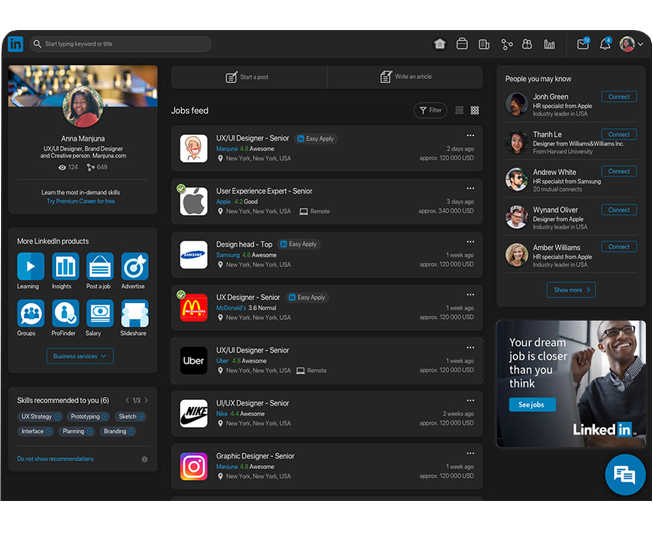The image size is (653, 533).
Task: Open the Groups people icon in navbar
Action: pyautogui.click(x=527, y=44)
